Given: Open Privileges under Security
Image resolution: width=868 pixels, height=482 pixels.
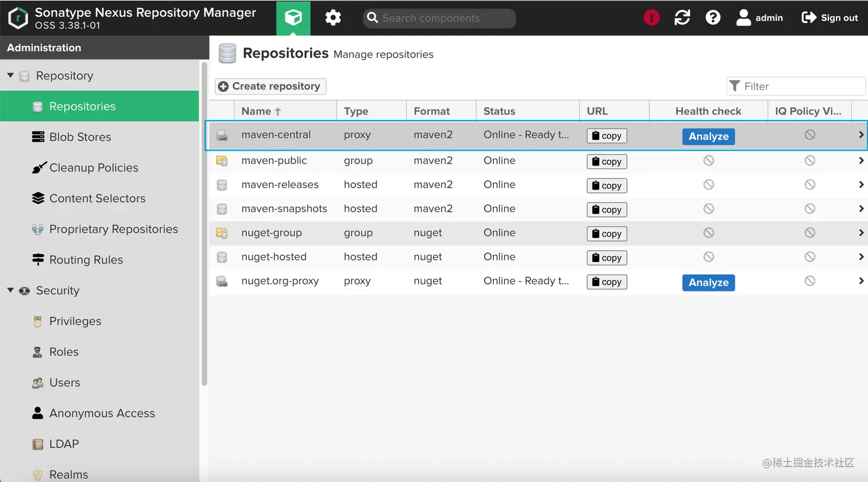Looking at the screenshot, I should click(99, 321).
